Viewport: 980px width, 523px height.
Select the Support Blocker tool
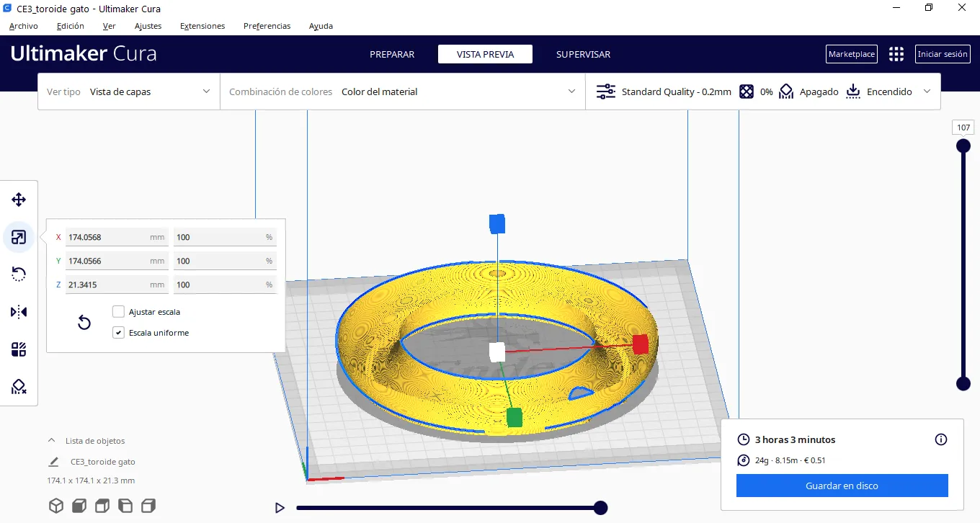tap(19, 388)
